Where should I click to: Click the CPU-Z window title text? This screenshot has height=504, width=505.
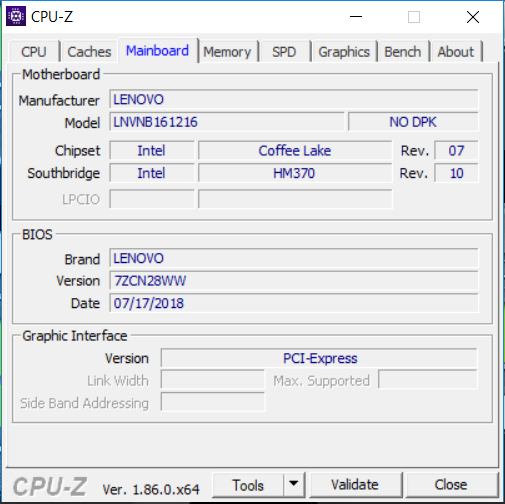point(52,17)
